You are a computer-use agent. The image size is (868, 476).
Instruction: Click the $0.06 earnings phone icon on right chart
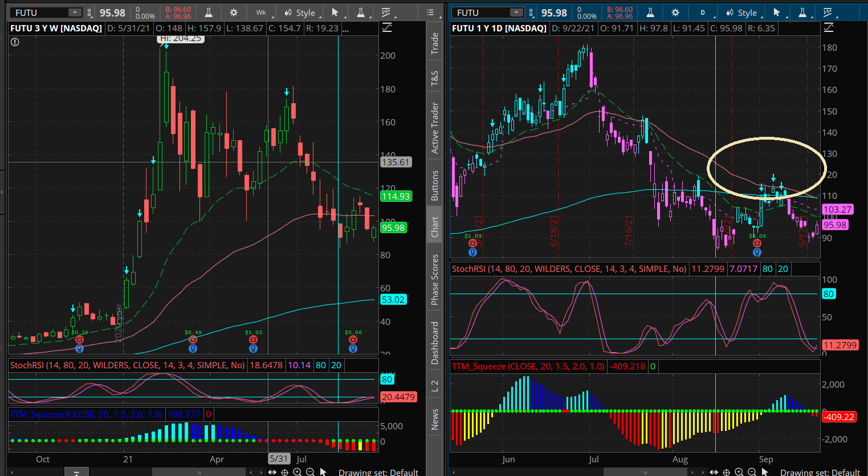[x=757, y=243]
